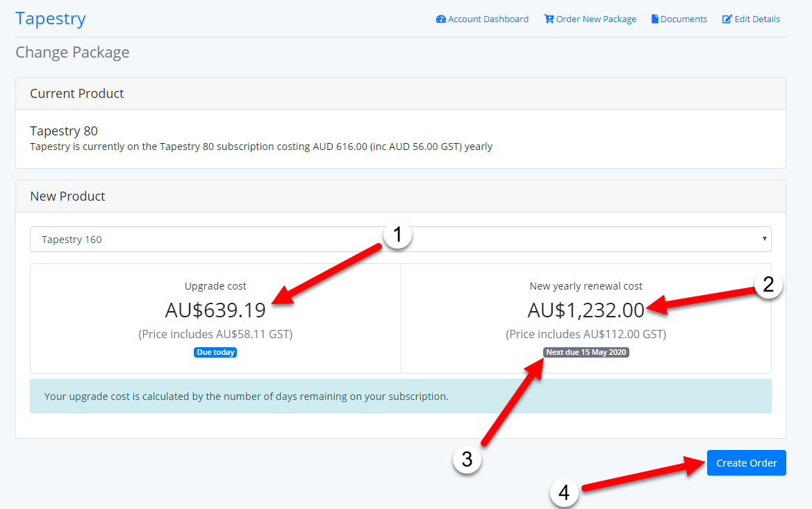The image size is (812, 509).
Task: Click the Next due 15 May 2020 badge
Action: pos(586,352)
